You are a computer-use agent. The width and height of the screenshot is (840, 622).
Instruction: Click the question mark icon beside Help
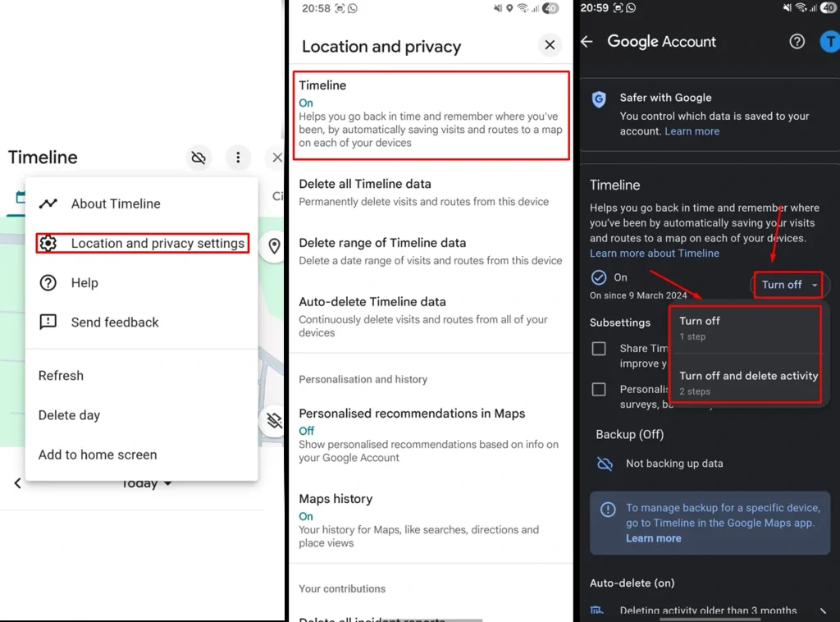pos(48,283)
